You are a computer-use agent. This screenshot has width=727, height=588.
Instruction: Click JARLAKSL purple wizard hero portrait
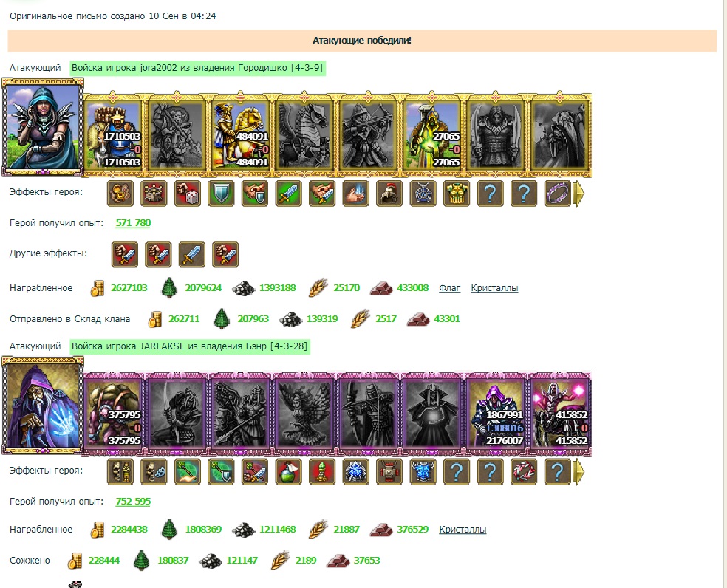42,406
